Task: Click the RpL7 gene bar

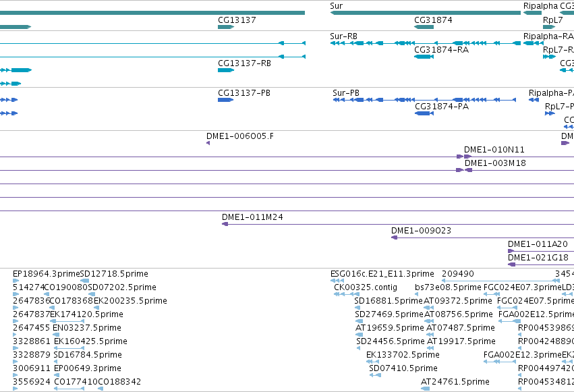Action: (x=549, y=27)
